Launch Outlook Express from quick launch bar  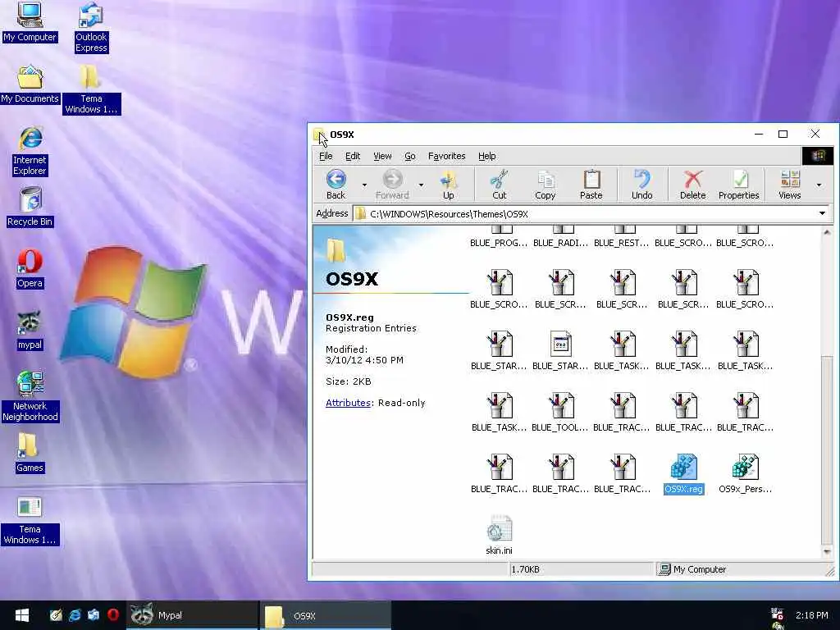pyautogui.click(x=94, y=614)
